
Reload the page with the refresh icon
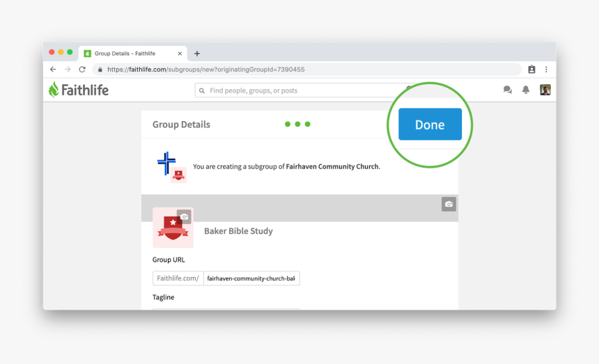82,70
